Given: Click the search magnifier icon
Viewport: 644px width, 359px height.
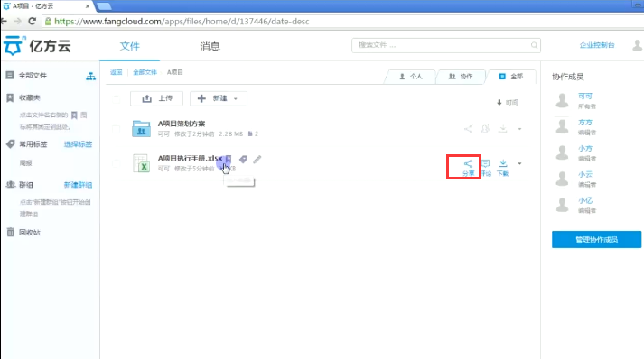Looking at the screenshot, I should pos(534,45).
